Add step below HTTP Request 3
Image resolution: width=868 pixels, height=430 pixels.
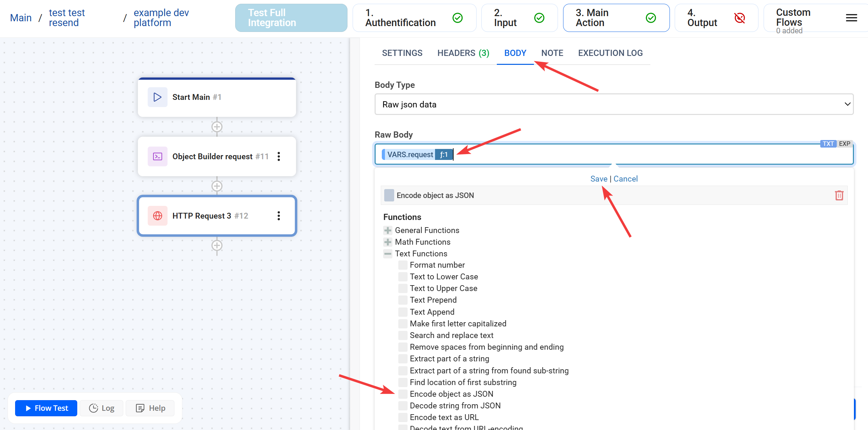click(217, 246)
